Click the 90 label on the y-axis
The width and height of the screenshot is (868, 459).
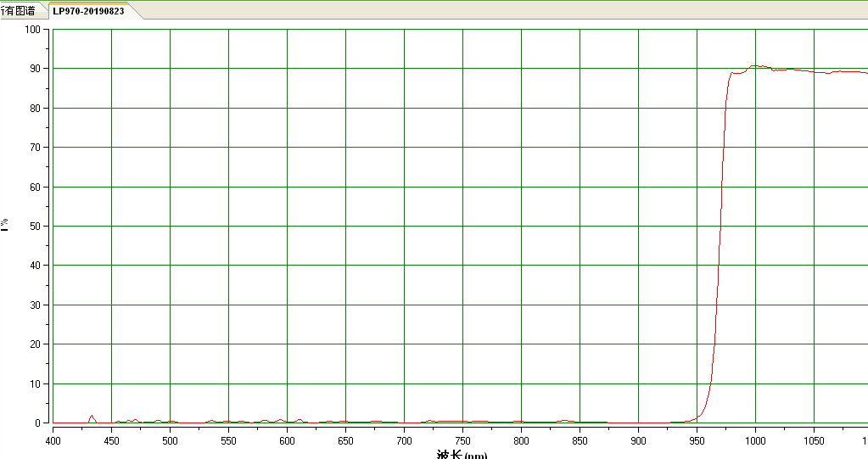click(x=36, y=69)
